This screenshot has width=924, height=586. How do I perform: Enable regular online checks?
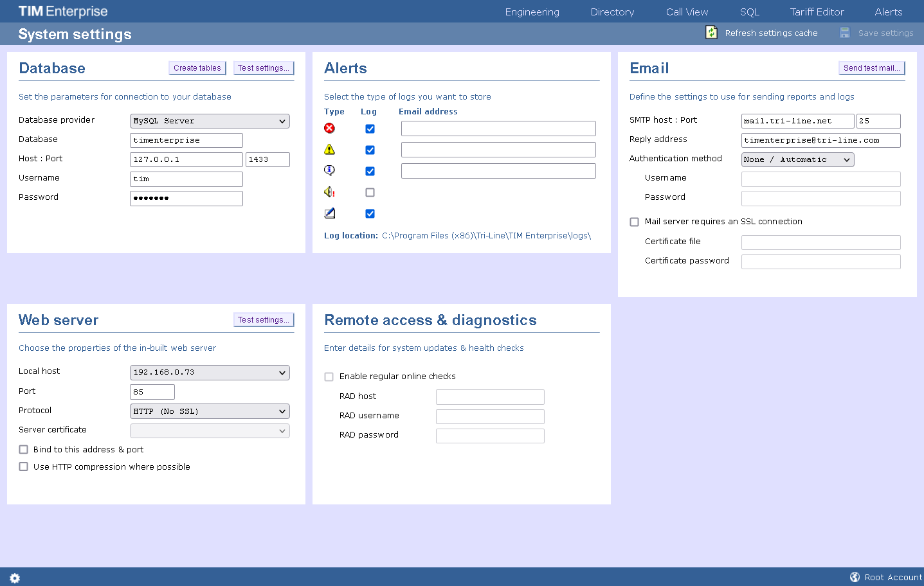tap(329, 377)
